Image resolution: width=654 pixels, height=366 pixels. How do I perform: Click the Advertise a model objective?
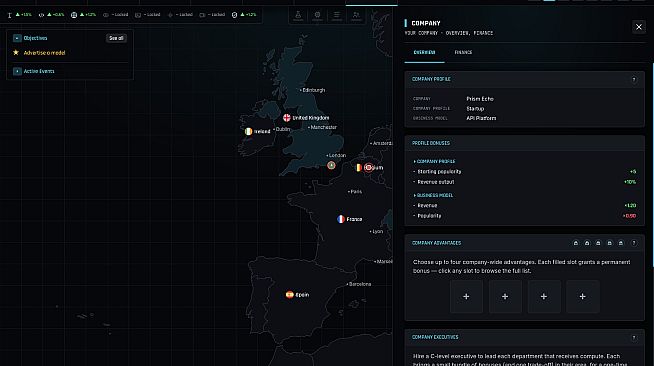coord(44,53)
